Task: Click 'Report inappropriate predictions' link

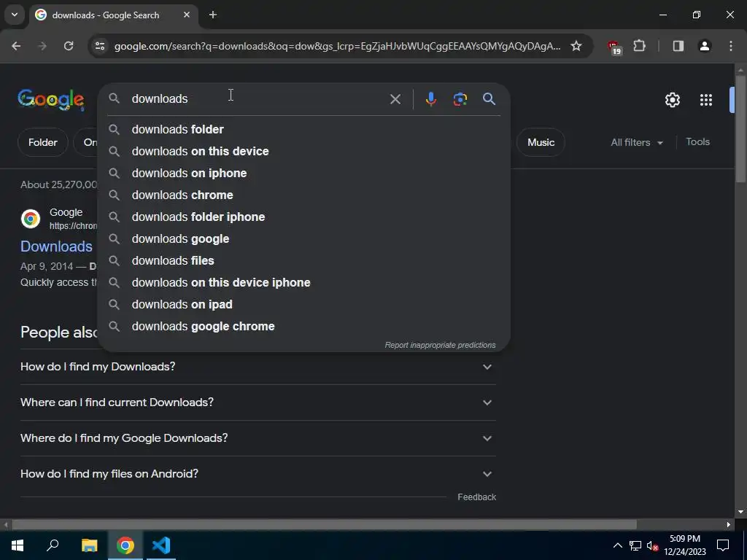Action: tap(440, 345)
